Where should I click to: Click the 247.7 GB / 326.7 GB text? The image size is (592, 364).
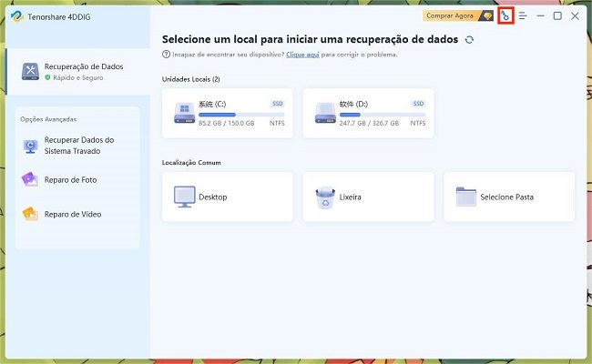coord(369,124)
